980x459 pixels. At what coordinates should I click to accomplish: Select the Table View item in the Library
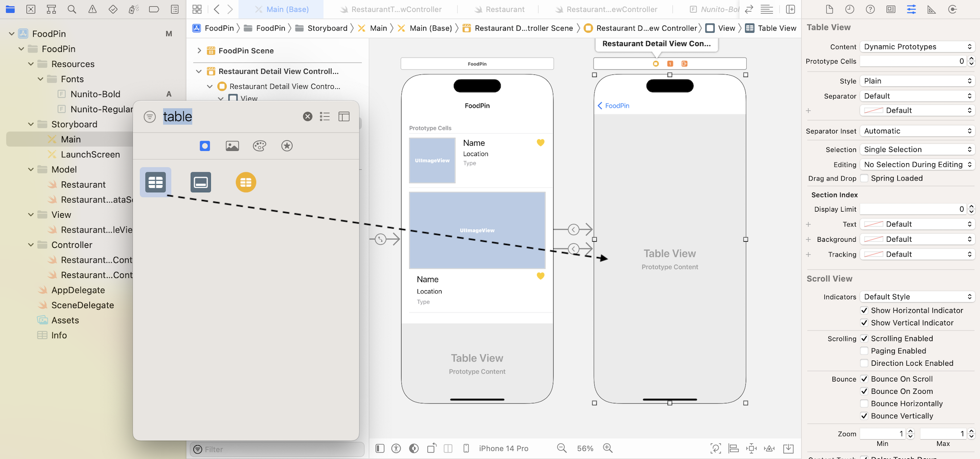click(155, 182)
